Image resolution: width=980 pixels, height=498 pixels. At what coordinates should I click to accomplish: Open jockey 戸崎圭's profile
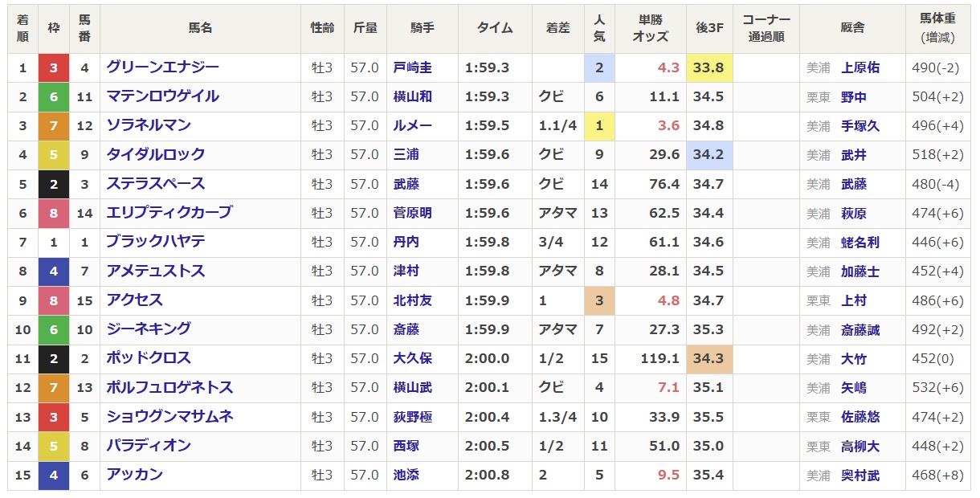(x=412, y=68)
